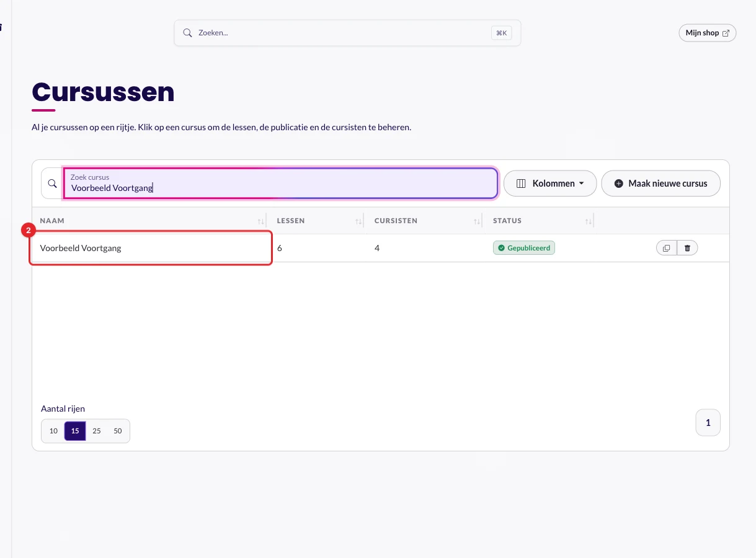Image resolution: width=756 pixels, height=558 pixels.
Task: Select 15 rows per page
Action: (75, 431)
